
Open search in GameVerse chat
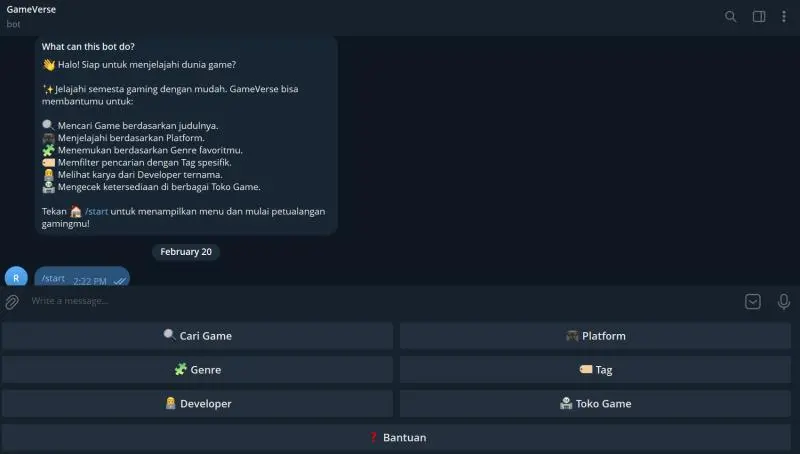point(731,16)
